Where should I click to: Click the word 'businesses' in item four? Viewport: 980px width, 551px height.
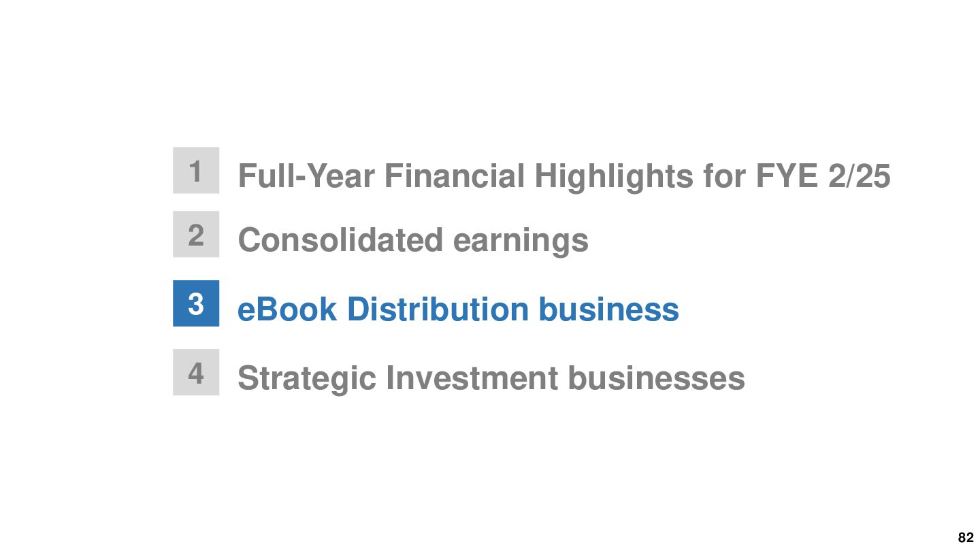(657, 378)
